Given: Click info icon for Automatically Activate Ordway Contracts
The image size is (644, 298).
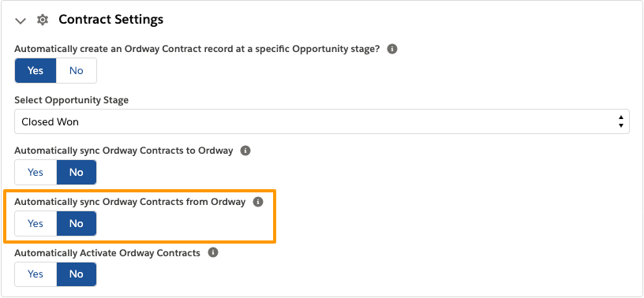Looking at the screenshot, I should [x=212, y=252].
